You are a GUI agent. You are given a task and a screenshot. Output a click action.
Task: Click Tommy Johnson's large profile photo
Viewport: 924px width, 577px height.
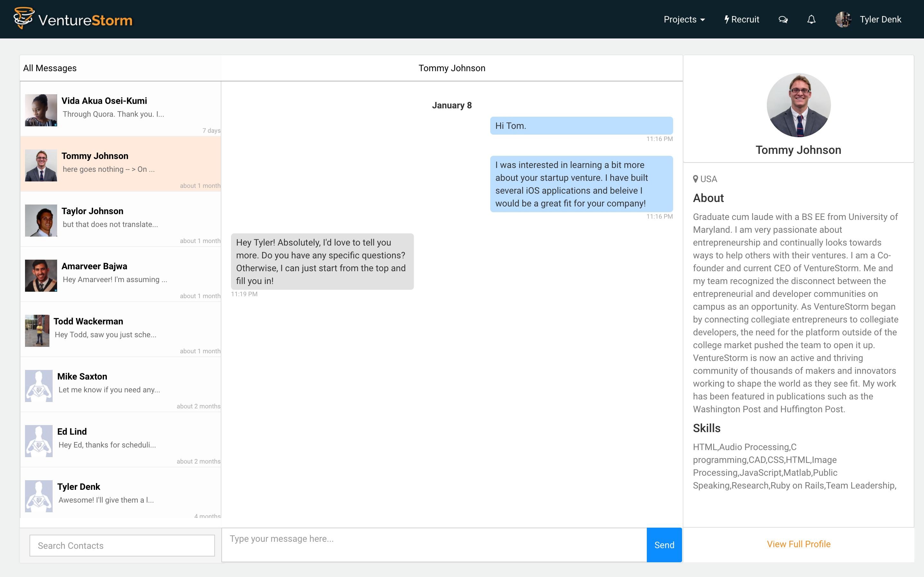point(798,105)
